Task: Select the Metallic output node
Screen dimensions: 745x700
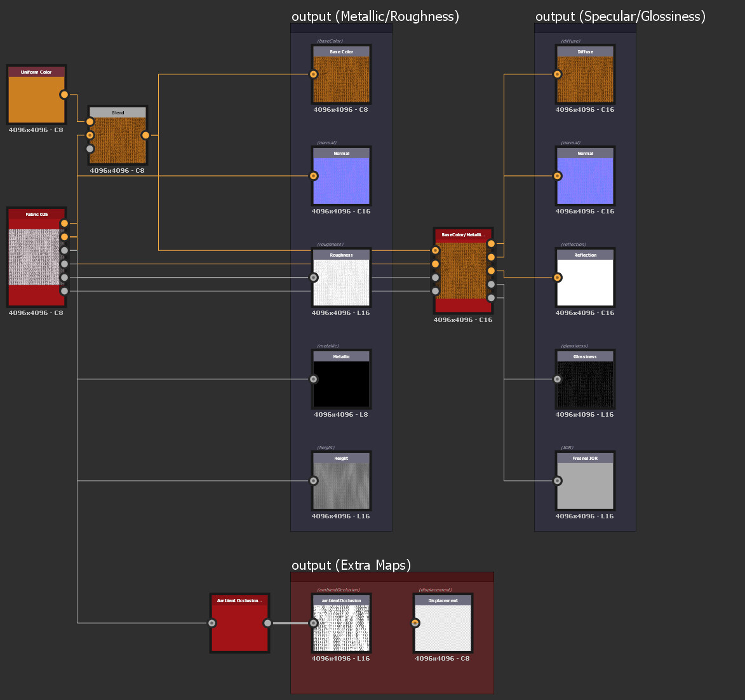Action: click(x=341, y=379)
